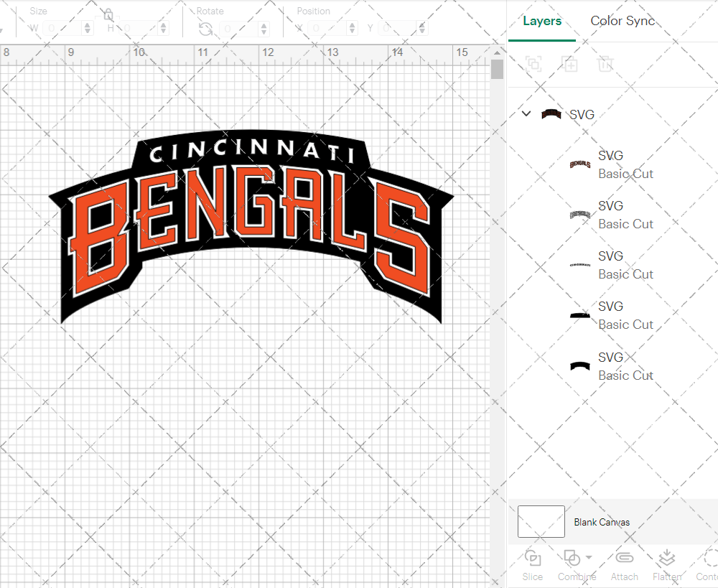Click the Blank Canvas swatch
Viewport: 718px width, 588px height.
pyautogui.click(x=541, y=522)
